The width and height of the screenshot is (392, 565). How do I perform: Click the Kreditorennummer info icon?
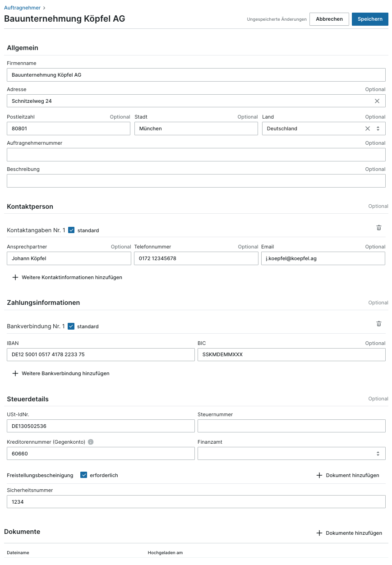click(91, 442)
